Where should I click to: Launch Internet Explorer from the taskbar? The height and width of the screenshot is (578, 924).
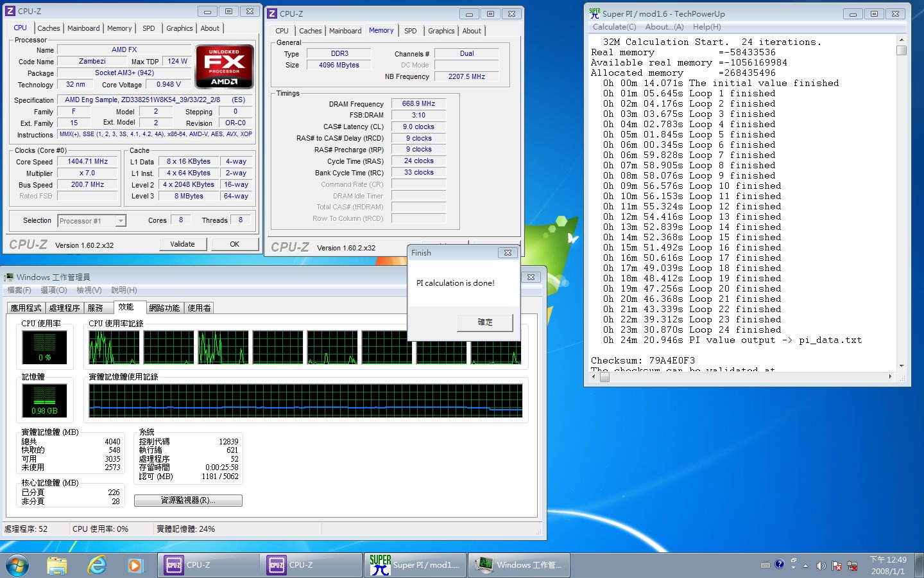(x=97, y=565)
